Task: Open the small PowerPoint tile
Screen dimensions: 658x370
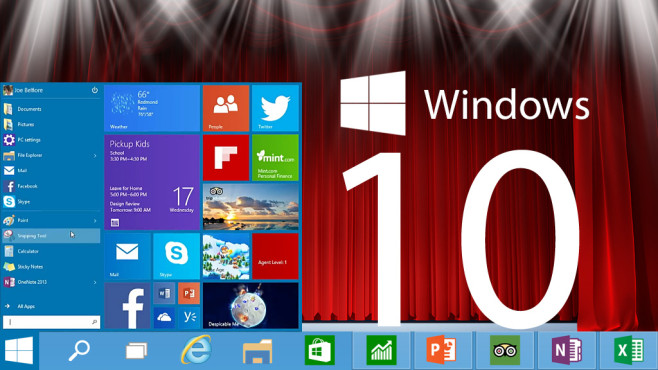Action: pyautogui.click(x=189, y=293)
